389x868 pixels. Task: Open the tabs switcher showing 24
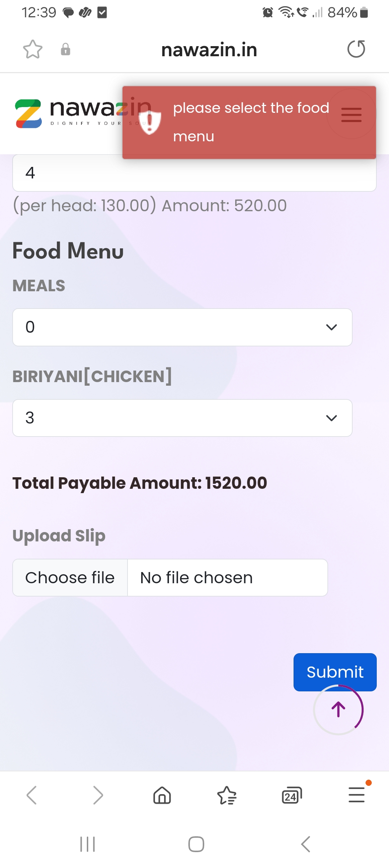click(291, 795)
